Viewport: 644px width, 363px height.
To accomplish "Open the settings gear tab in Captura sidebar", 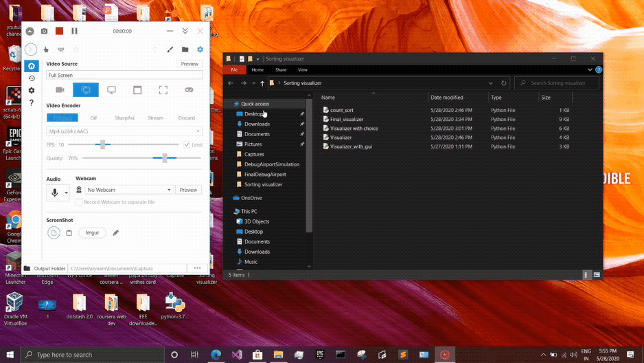I will (x=31, y=91).
